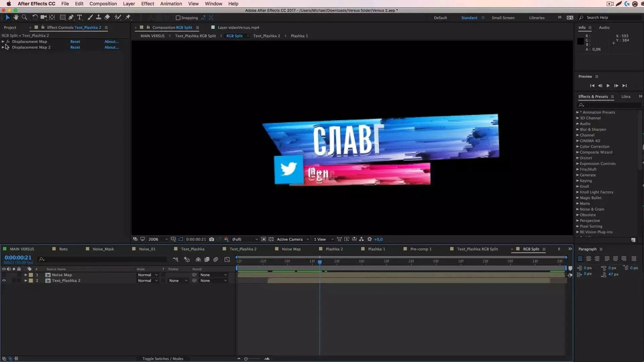Select the Puppet Pin tool
This screenshot has width=644, height=362.
128,17
